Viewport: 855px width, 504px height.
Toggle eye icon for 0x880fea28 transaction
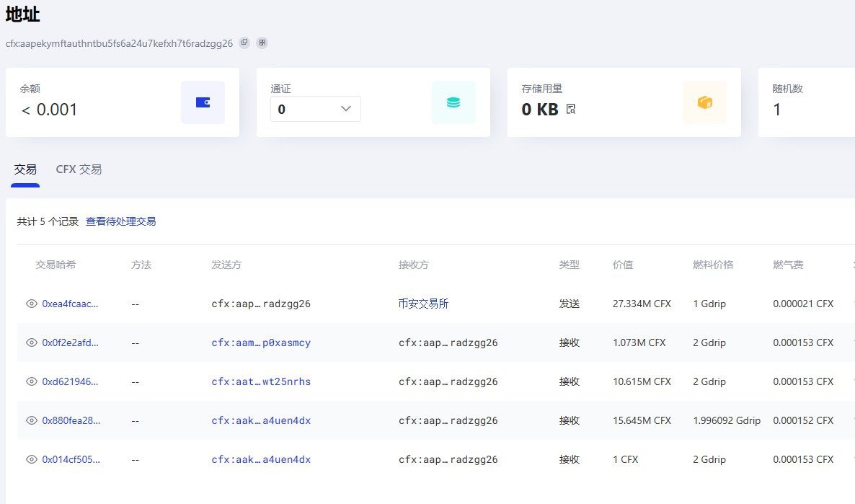(32, 420)
